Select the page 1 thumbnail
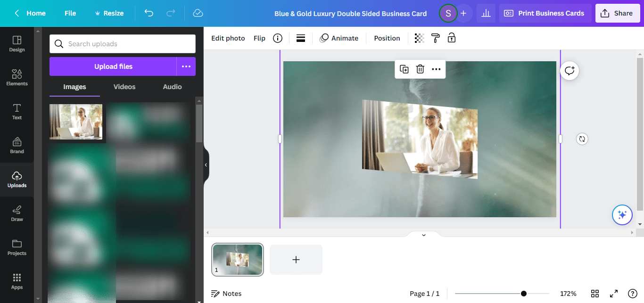 click(x=238, y=259)
